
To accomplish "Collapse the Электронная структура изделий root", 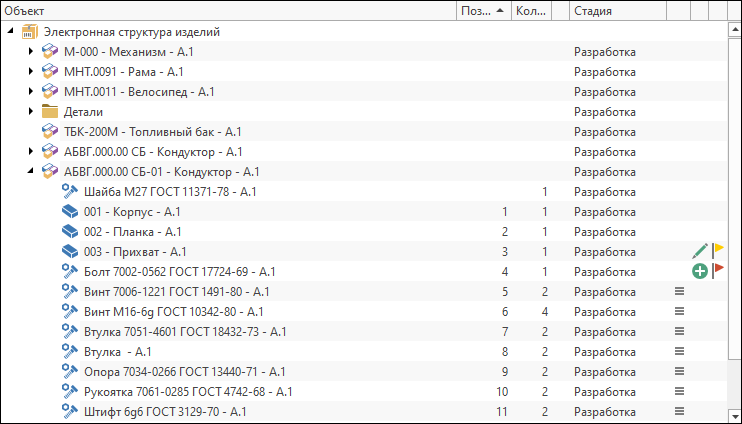I will (10, 32).
